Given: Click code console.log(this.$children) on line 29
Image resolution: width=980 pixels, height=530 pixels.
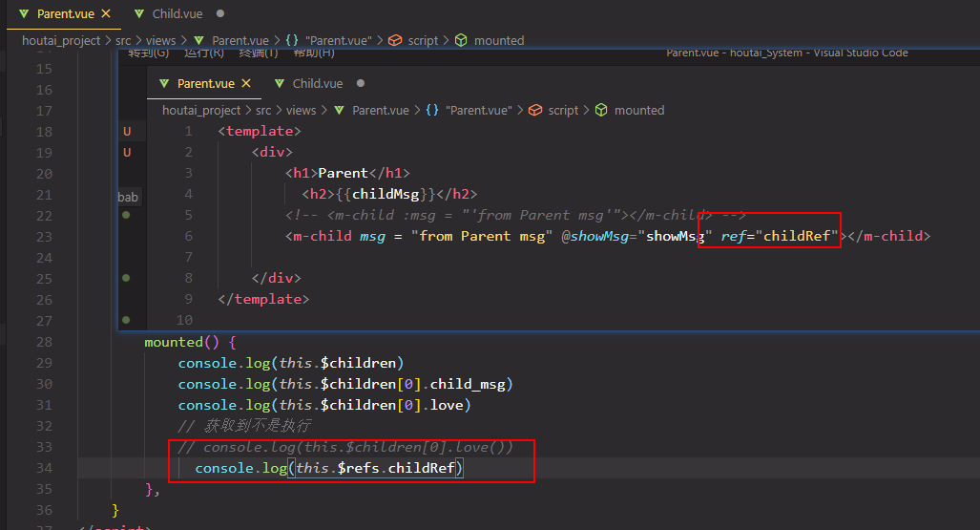Looking at the screenshot, I should point(291,363).
